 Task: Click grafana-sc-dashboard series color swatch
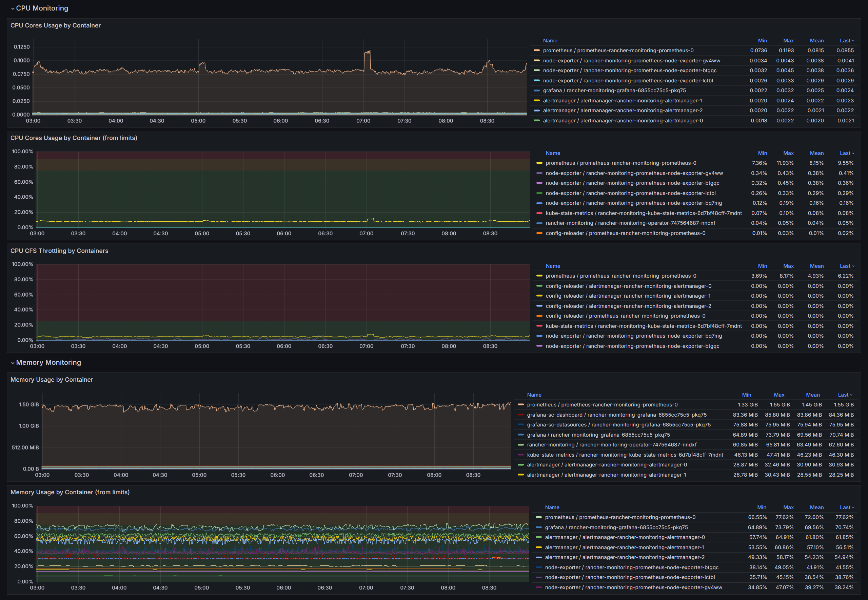click(521, 415)
